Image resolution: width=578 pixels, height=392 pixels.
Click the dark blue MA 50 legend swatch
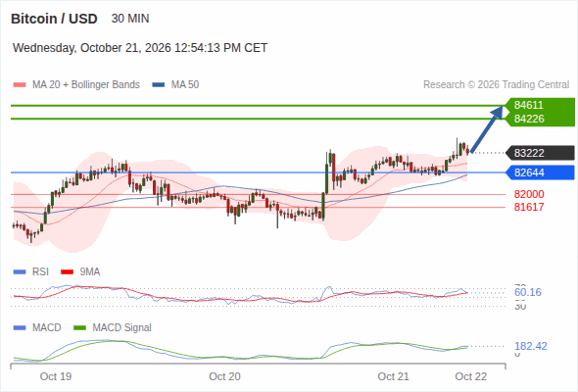point(159,85)
